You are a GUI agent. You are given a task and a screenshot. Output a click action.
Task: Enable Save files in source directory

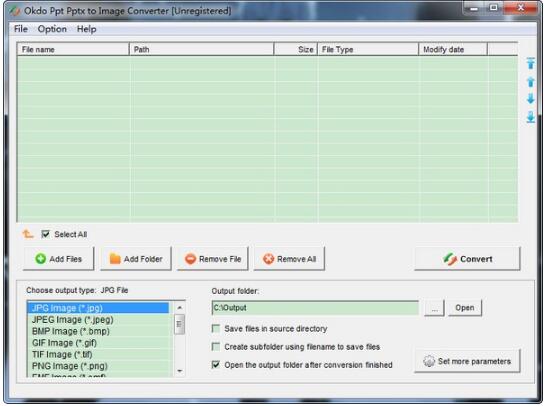216,328
